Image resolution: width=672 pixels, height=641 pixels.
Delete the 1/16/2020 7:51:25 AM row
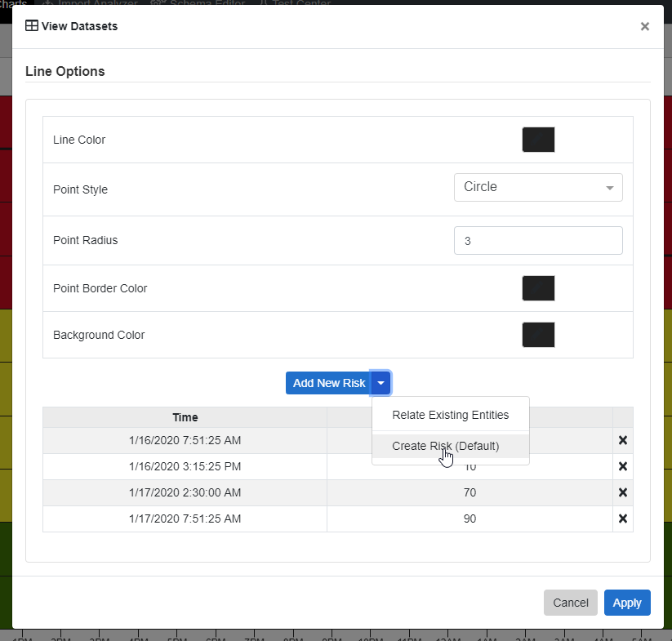622,440
